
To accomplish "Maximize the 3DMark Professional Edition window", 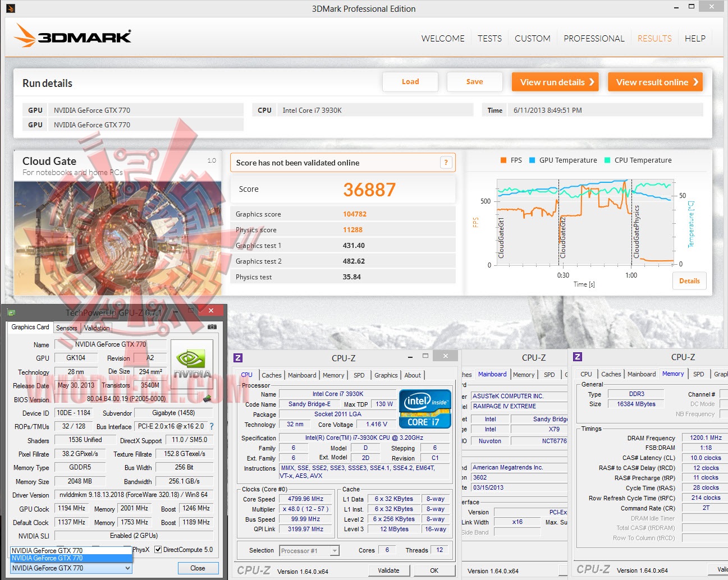I will (x=691, y=7).
